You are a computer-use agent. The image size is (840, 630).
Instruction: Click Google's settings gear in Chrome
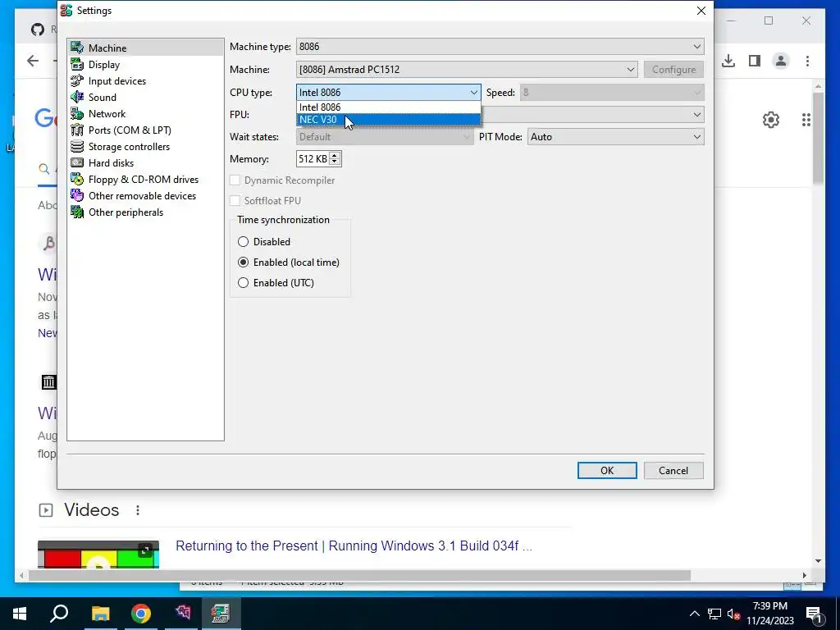(x=770, y=120)
